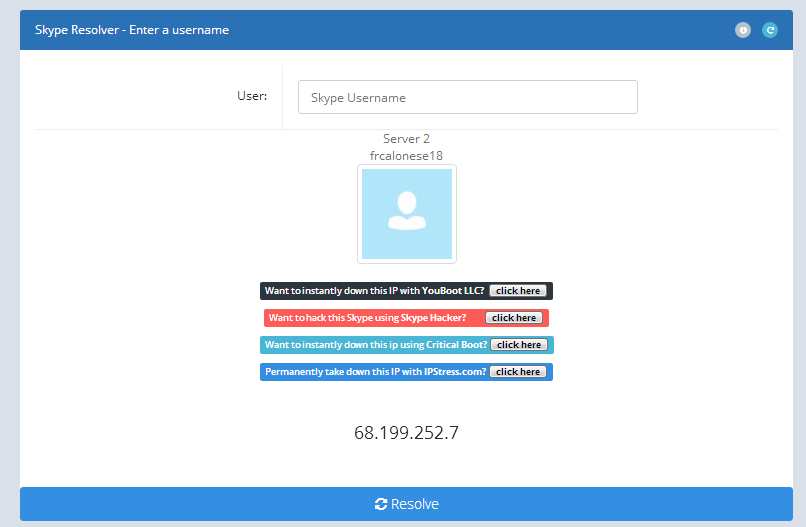The width and height of the screenshot is (806, 527).
Task: Click the 'User:' field label
Action: point(252,96)
